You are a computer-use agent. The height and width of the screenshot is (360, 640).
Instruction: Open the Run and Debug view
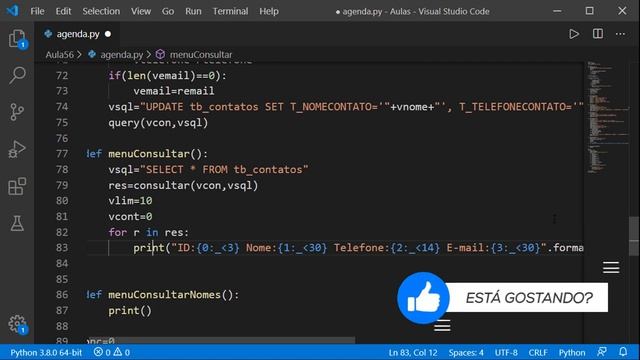pos(17,149)
